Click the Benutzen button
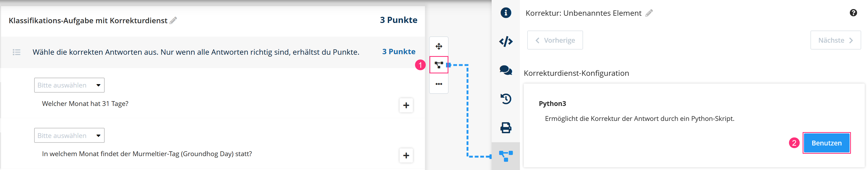Viewport: 868px width, 170px height. point(826,143)
